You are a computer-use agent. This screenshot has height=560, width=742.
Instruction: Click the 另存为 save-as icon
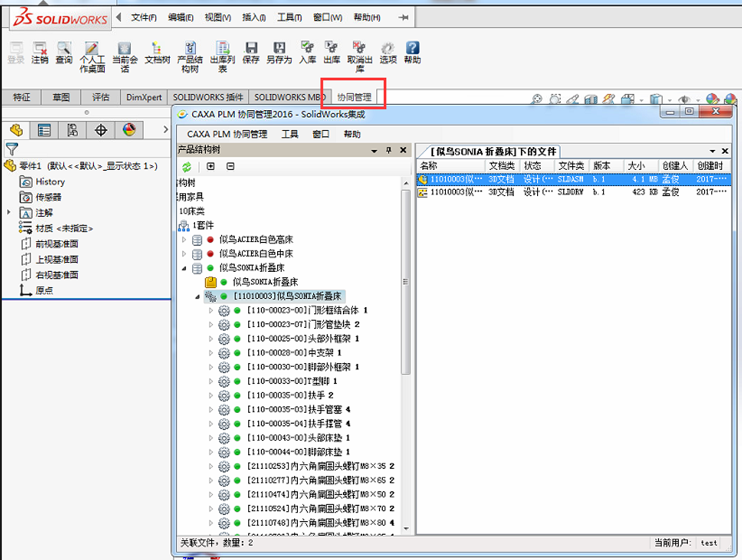[279, 53]
